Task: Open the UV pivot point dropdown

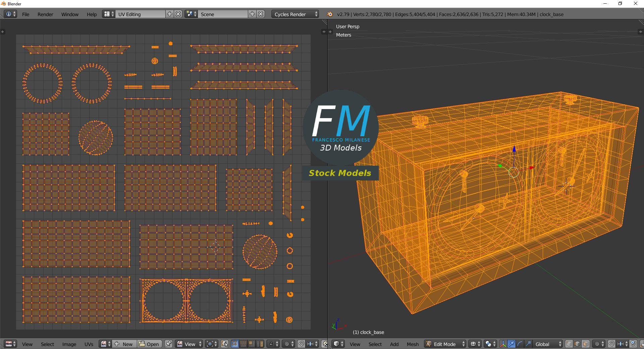Action: [x=211, y=344]
